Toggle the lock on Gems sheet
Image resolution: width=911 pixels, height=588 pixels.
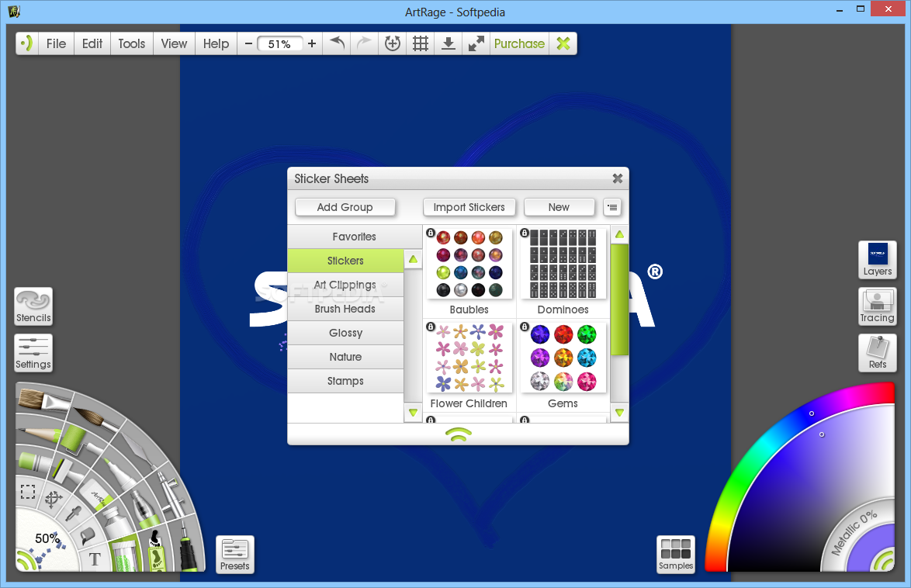525,327
